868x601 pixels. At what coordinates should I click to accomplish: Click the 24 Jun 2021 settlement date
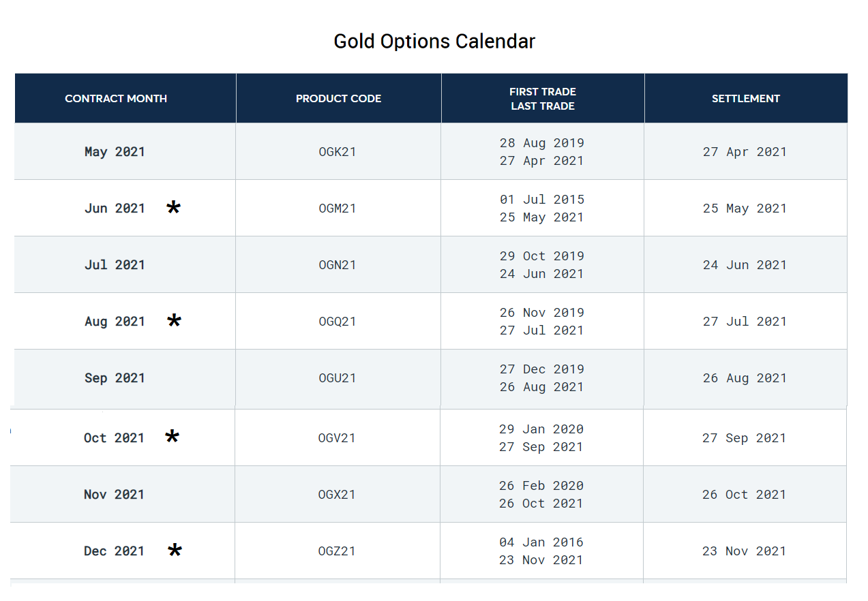click(745, 265)
